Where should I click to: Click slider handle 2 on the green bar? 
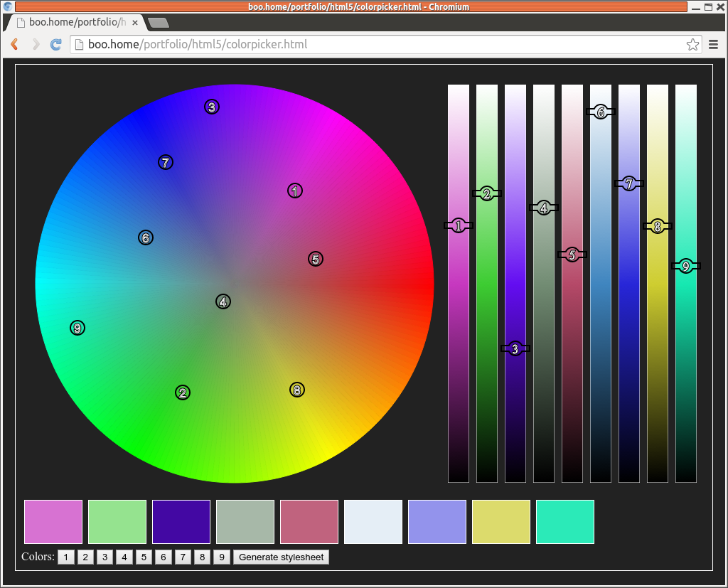(x=486, y=193)
